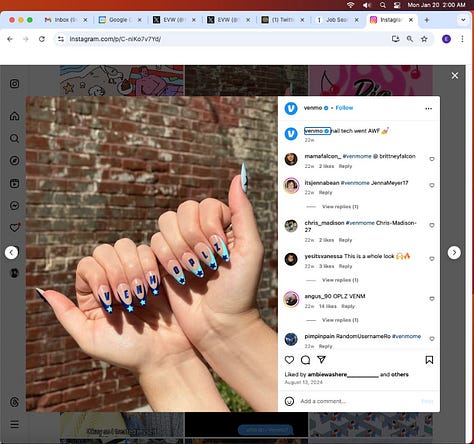This screenshot has height=444, width=474.
Task: Open post options three dots
Action: click(x=429, y=108)
